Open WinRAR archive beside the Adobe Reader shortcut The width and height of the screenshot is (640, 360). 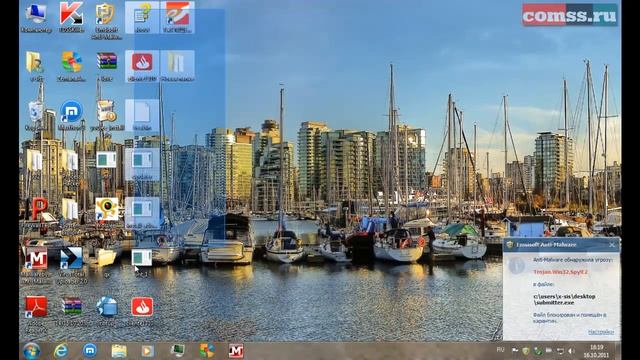pos(72,306)
